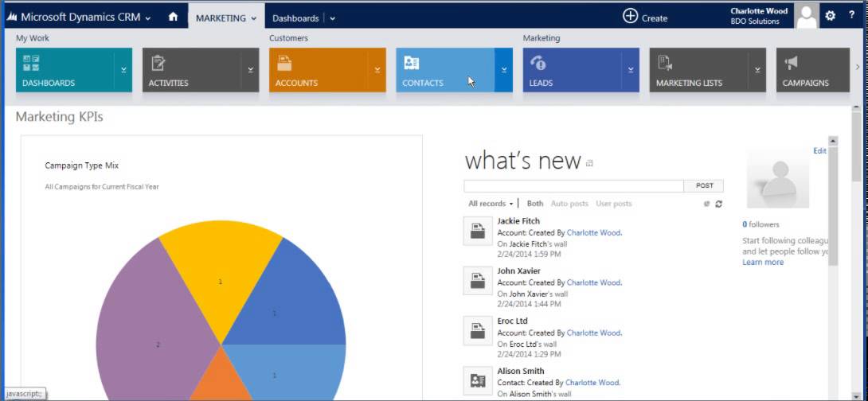Viewport: 868px width, 401px height.
Task: Click into the post text field
Action: coord(573,186)
